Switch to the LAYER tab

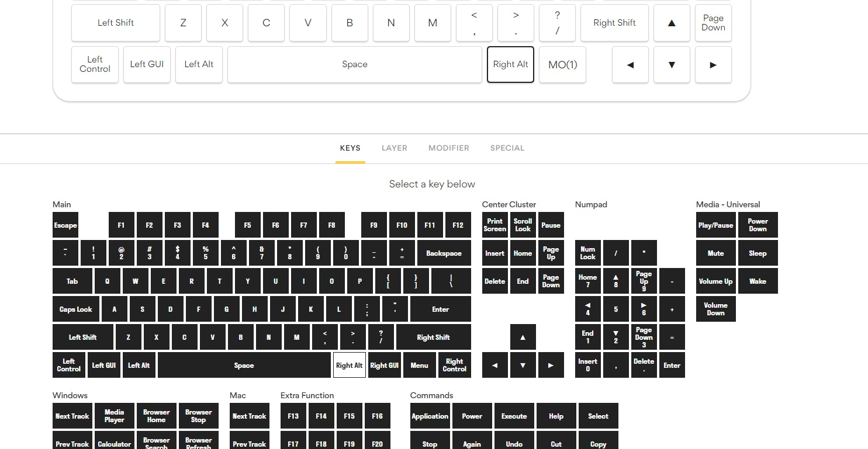point(395,148)
